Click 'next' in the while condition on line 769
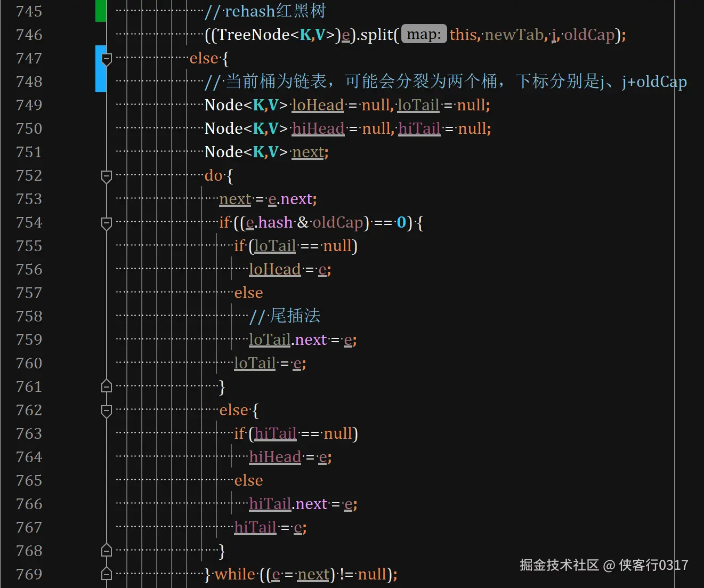704x588 pixels. (313, 574)
